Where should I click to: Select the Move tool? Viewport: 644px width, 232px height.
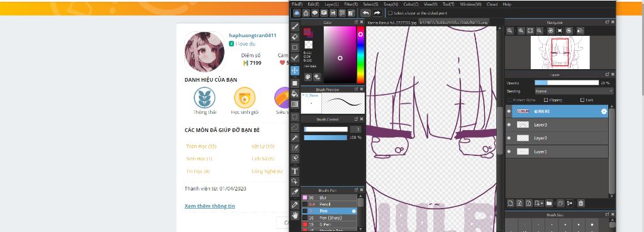(295, 70)
